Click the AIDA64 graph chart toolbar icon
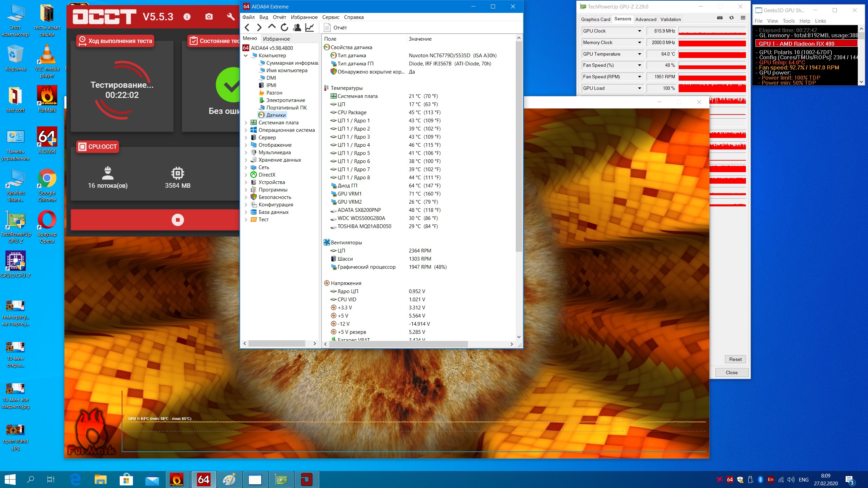The image size is (868, 488). coord(309,27)
